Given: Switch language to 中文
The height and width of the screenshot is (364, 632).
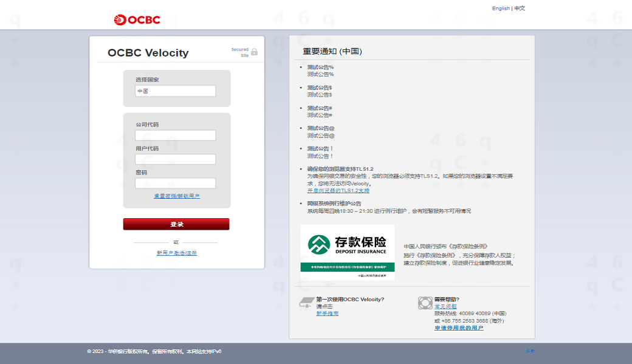Looking at the screenshot, I should [520, 8].
